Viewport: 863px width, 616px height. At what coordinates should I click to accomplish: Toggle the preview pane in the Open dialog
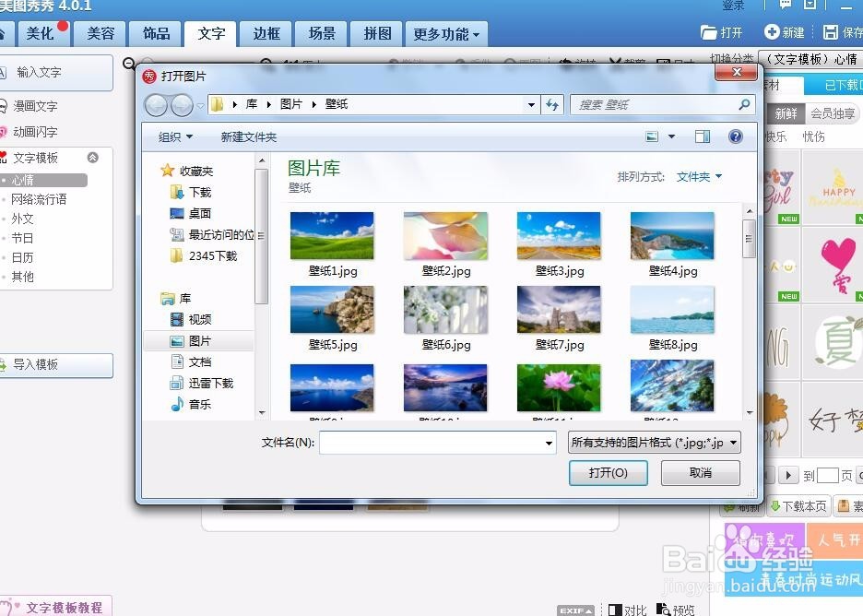pyautogui.click(x=703, y=136)
